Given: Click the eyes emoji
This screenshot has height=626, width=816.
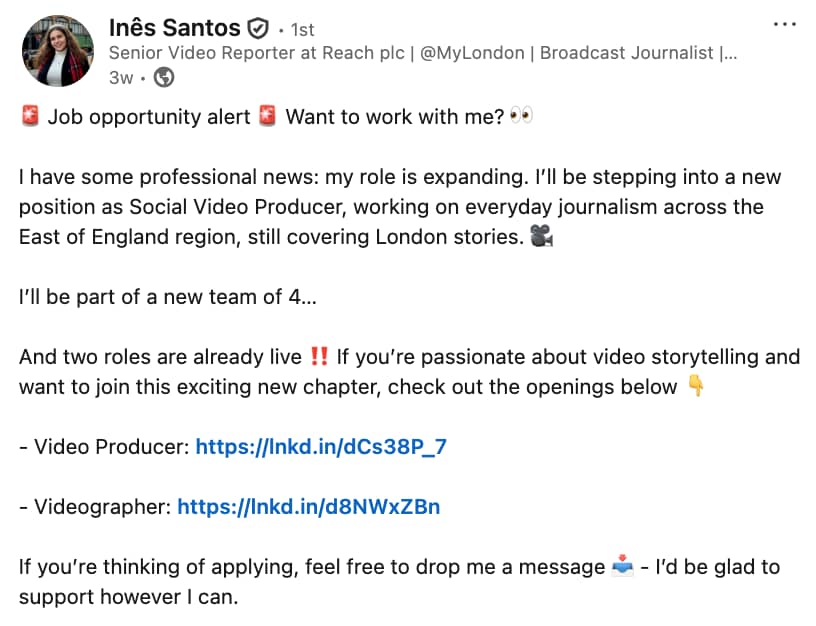Looking at the screenshot, I should click(x=521, y=117).
